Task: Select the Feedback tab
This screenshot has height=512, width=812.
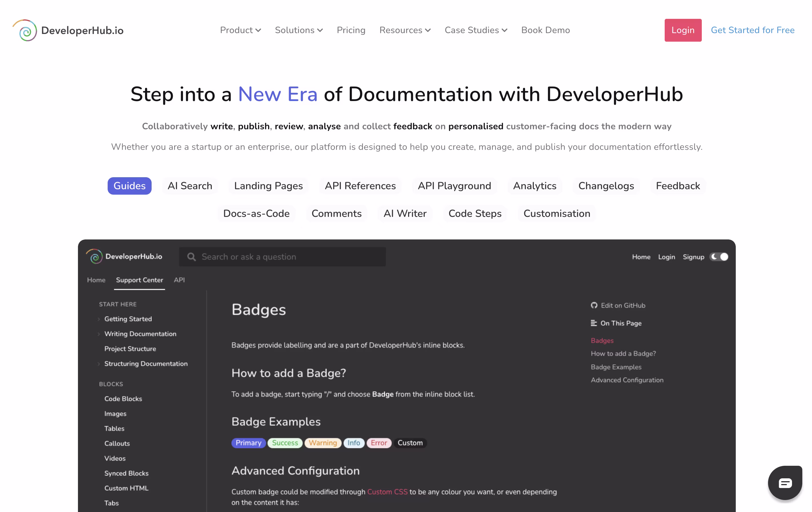Action: click(x=678, y=186)
